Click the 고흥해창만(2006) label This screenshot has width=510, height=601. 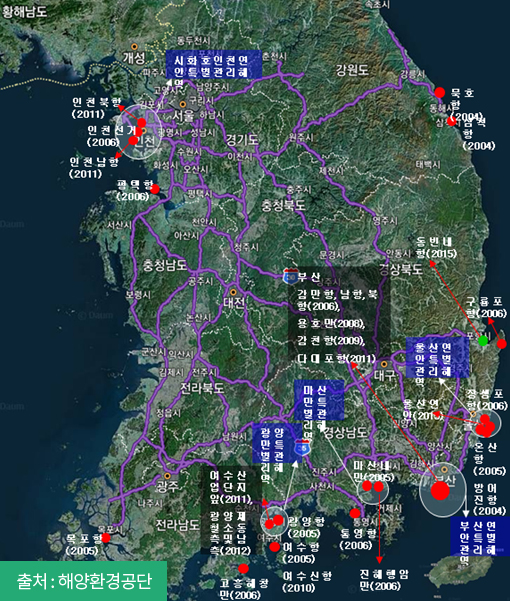[x=244, y=589]
